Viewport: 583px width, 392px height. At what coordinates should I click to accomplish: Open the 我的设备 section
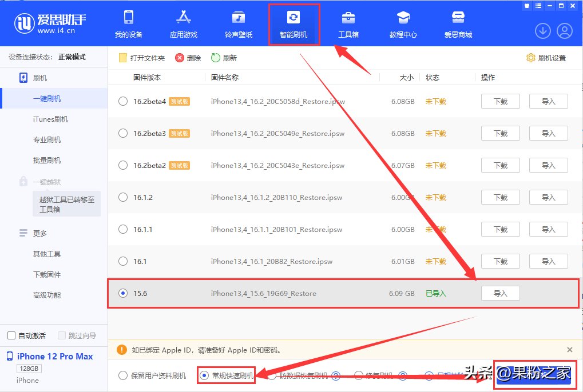129,25
